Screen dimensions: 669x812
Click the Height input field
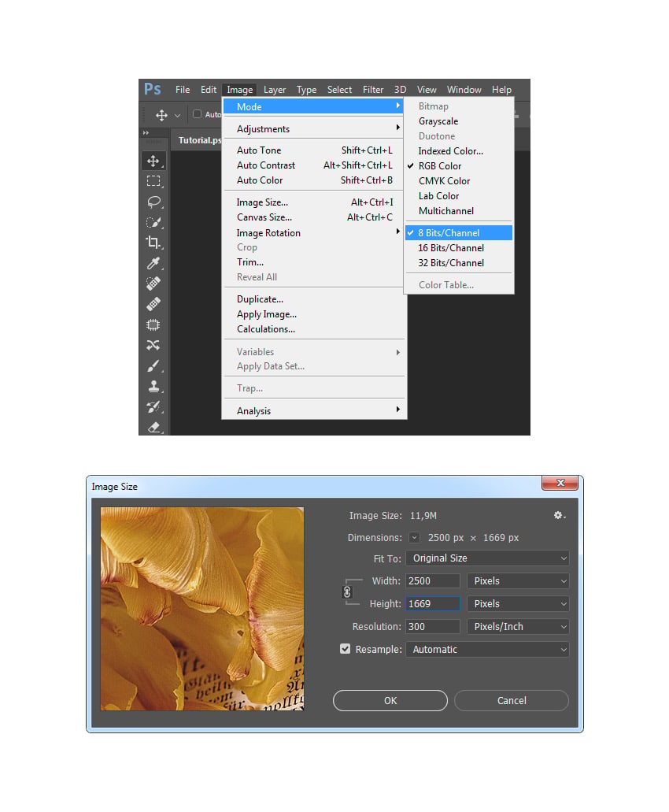click(x=433, y=604)
